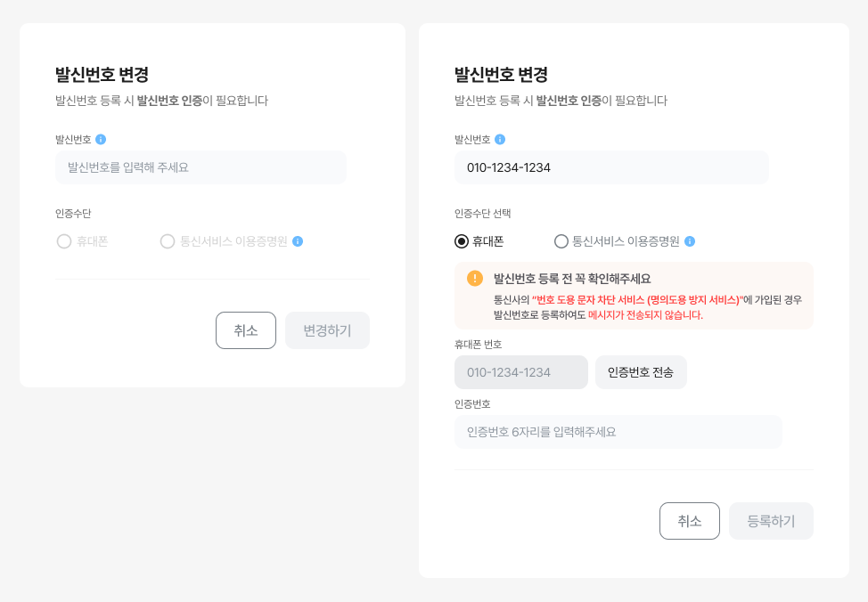Image resolution: width=868 pixels, height=602 pixels.
Task: Select the checked 휴대폰 radio button
Action: 462,241
